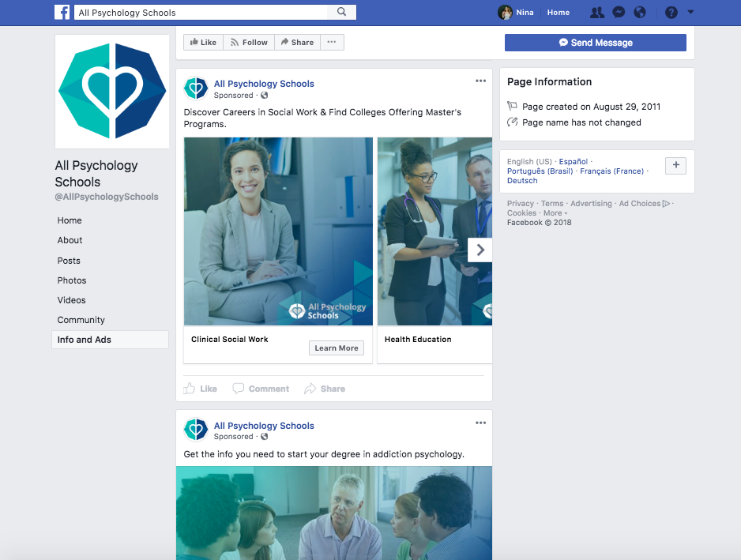The width and height of the screenshot is (741, 560).
Task: Like the Social Work sponsored post
Action: click(201, 389)
